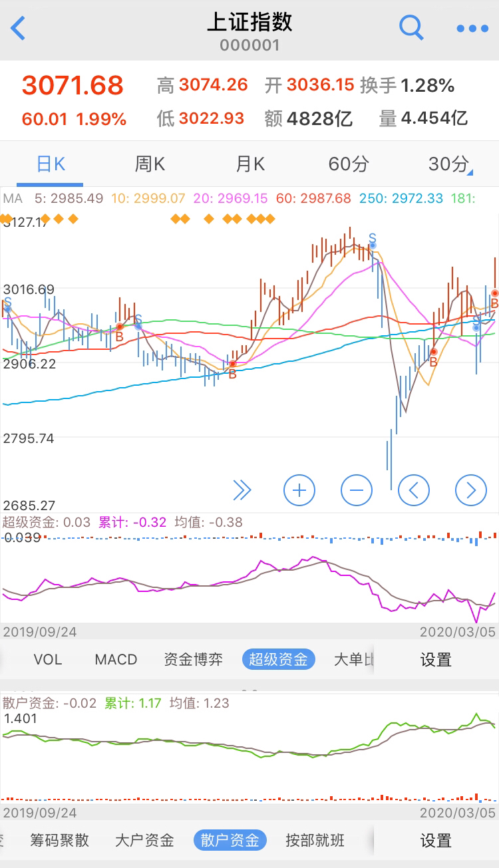
Task: Select the 60分 timeframe tab
Action: [x=348, y=164]
